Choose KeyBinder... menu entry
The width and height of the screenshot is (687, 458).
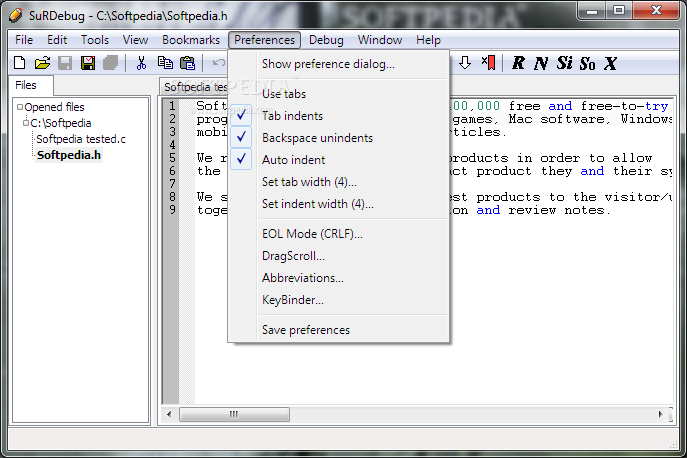(x=338, y=300)
